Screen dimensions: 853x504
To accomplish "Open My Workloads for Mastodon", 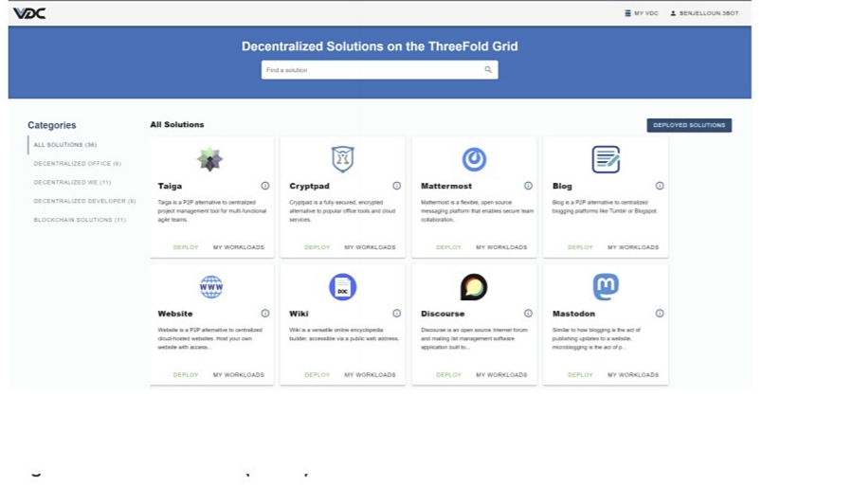I will pos(633,375).
